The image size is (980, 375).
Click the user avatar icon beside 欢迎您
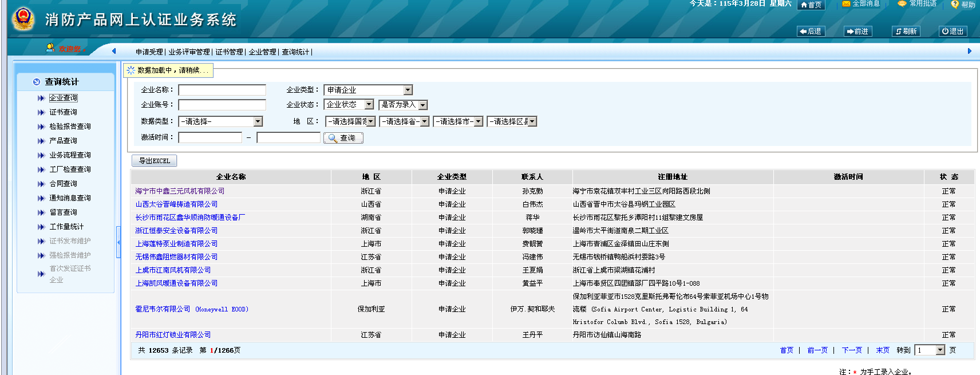pos(50,48)
